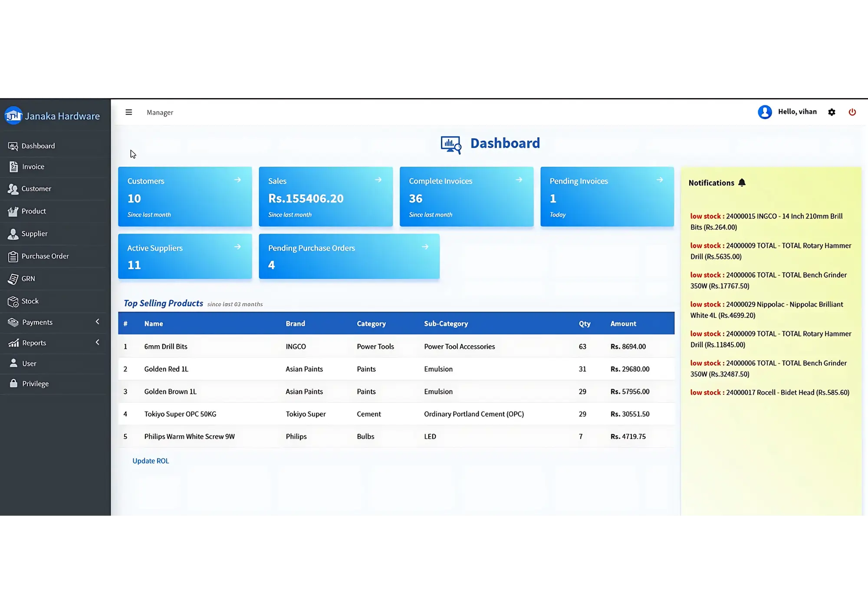Toggle the hamburger menu icon
Viewport: 868px width, 614px height.
pyautogui.click(x=129, y=112)
